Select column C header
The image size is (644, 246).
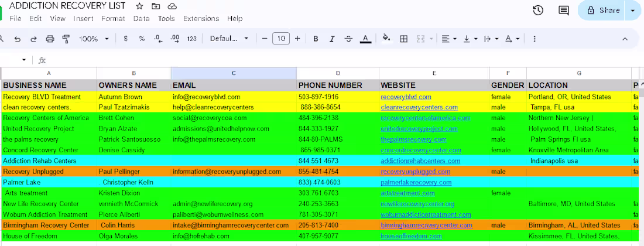(234, 73)
